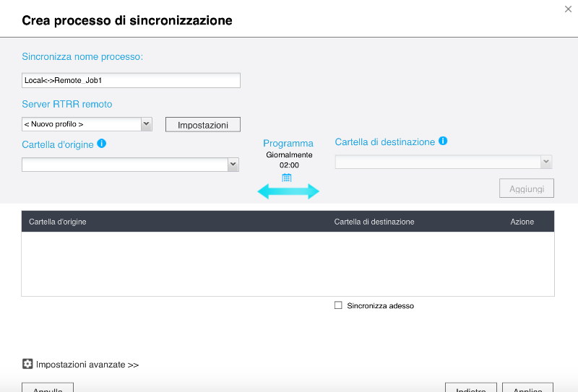Viewport: 578px width, 392px height.
Task: Click the two-way sync direction arrow
Action: [288, 191]
